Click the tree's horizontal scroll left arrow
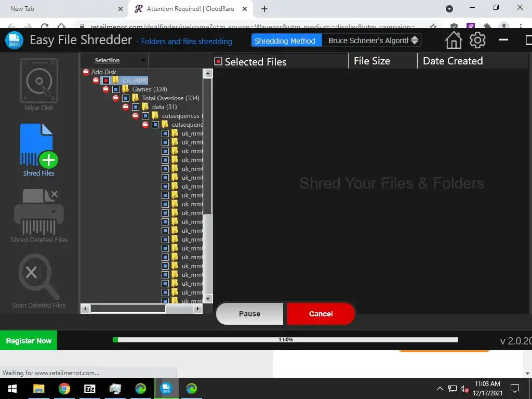Screen dimensions: 532x399 [85, 309]
